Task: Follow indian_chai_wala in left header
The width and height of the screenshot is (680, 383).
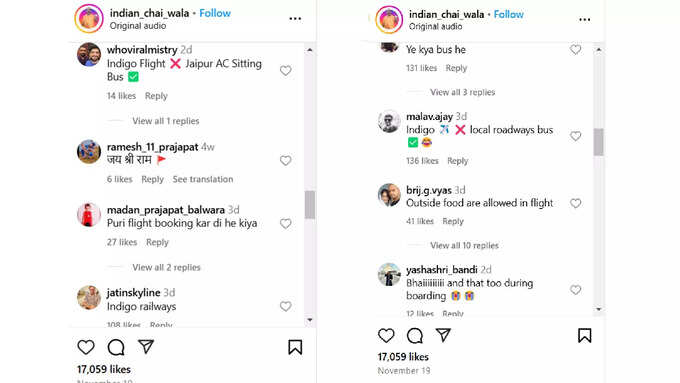Action: coord(215,13)
